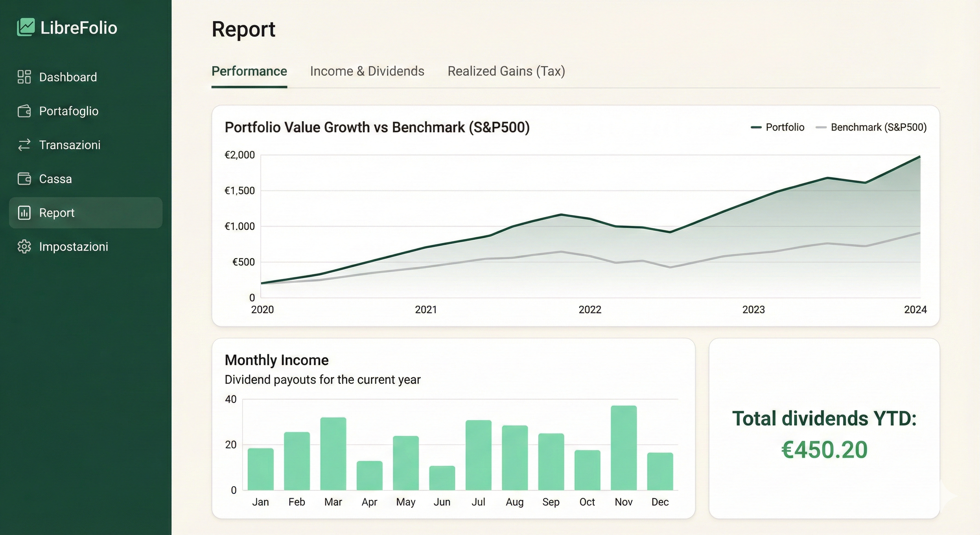Open the Report page from the sidebar
Viewport: 980px width, 535px height.
tap(56, 212)
